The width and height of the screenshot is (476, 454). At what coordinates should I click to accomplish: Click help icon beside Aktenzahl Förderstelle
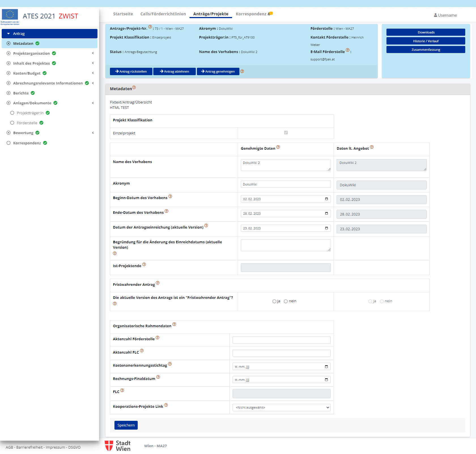click(x=158, y=337)
